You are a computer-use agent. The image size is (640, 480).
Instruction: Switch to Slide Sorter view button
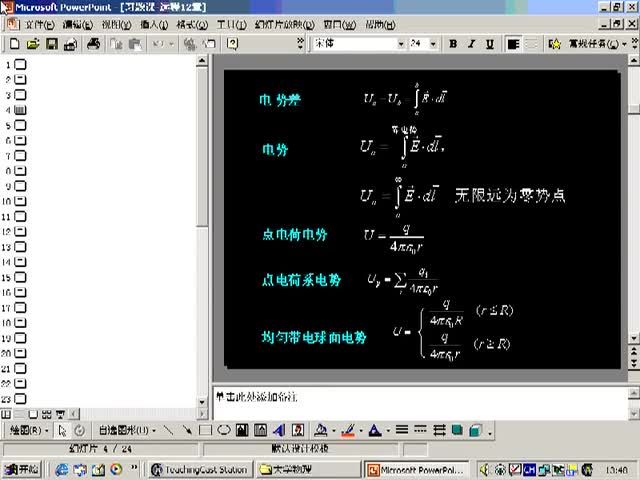tap(47, 414)
